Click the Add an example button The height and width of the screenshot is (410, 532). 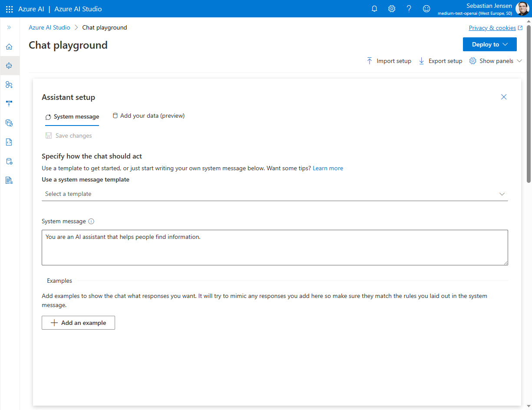point(78,323)
